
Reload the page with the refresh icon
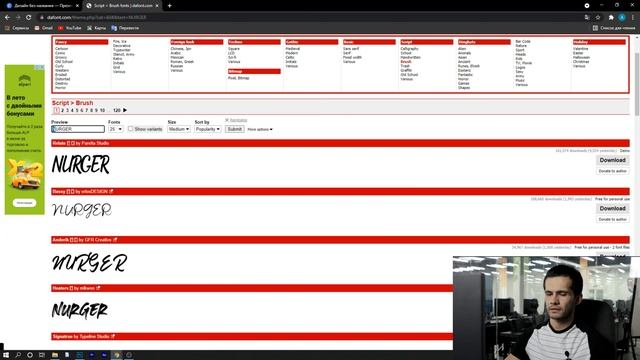pyautogui.click(x=29, y=18)
